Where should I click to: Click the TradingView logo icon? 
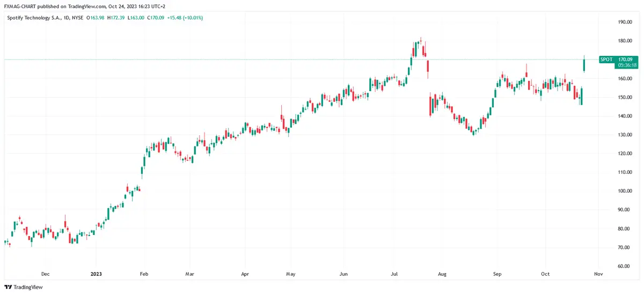coord(8,287)
